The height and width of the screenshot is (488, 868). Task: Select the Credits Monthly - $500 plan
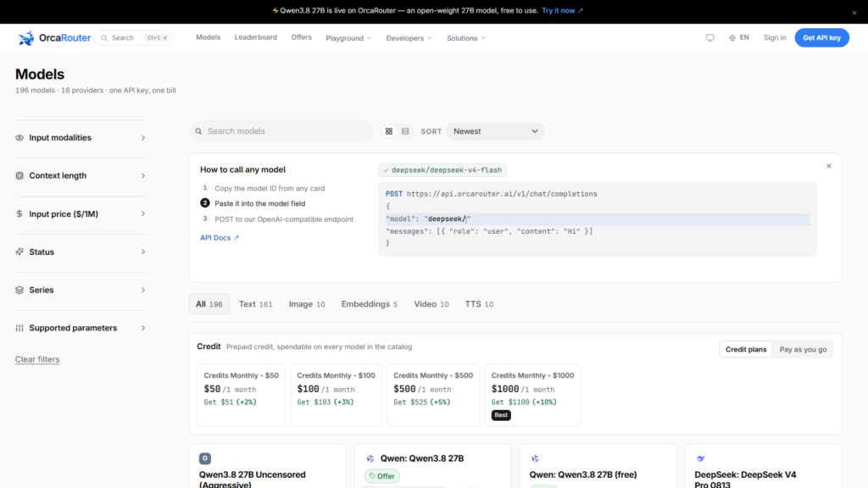433,395
